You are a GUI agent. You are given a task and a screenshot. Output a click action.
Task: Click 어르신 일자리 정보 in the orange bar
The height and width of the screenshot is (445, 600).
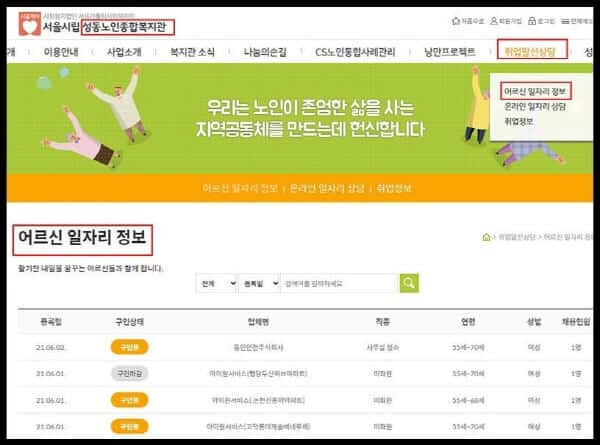pyautogui.click(x=240, y=188)
